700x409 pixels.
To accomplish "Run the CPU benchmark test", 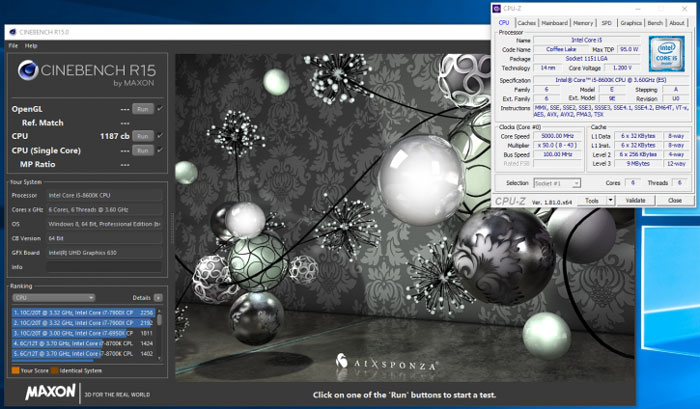I will [x=143, y=135].
